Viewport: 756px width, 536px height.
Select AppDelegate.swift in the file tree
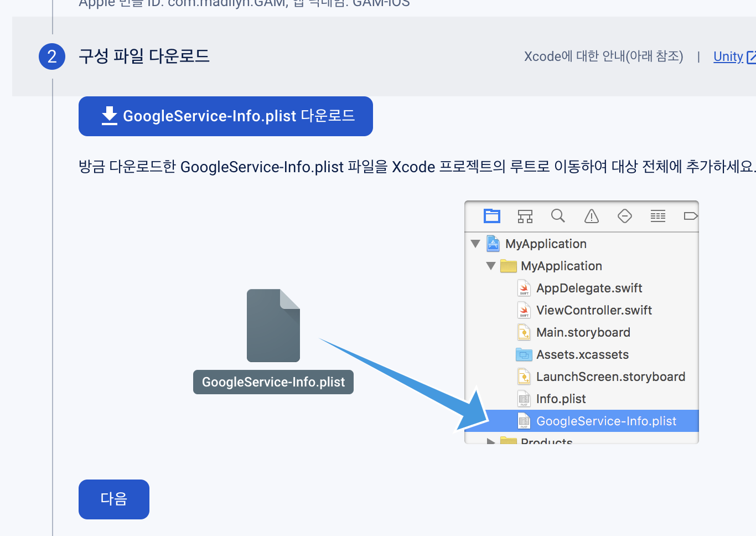click(582, 288)
